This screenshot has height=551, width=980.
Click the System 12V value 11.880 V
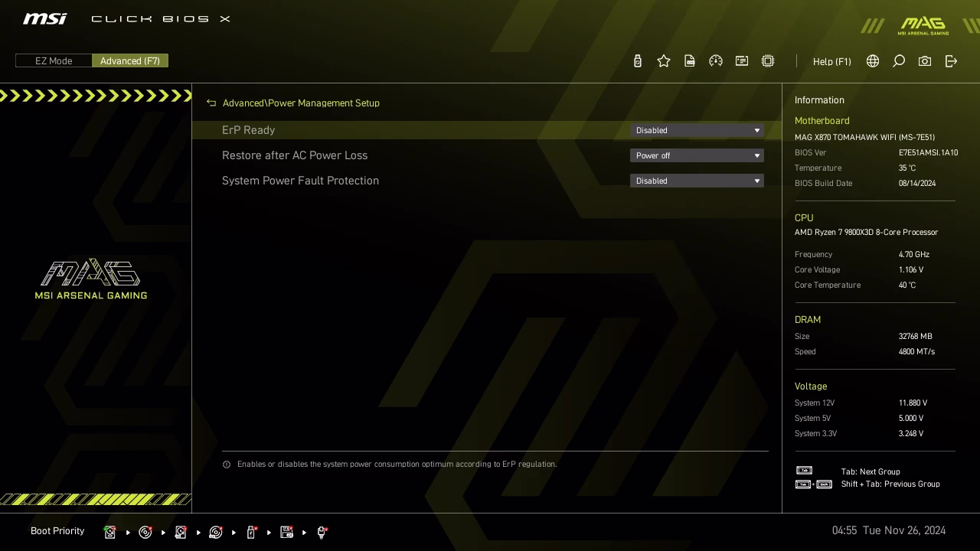[913, 403]
